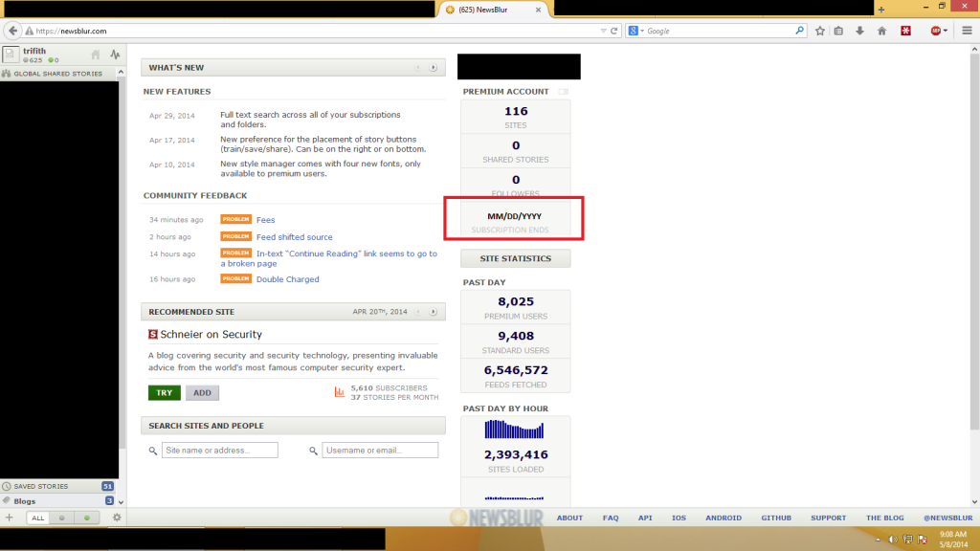Open the FAQ footer link
The image size is (980, 551).
(x=611, y=518)
